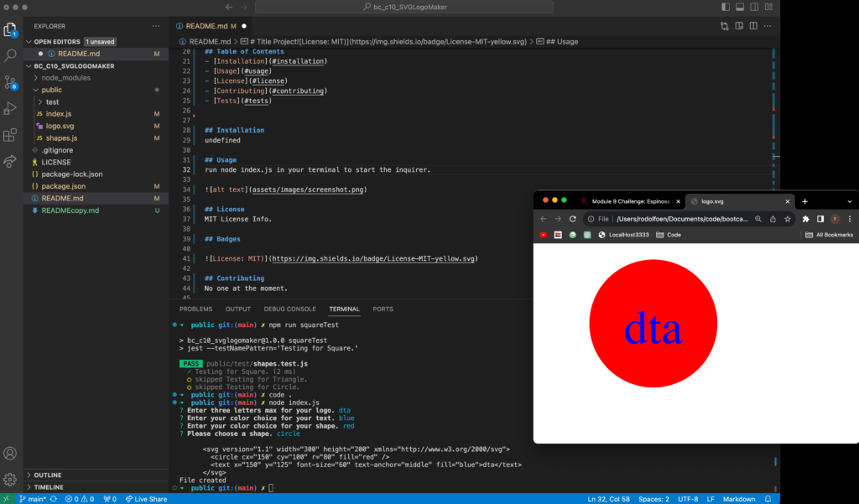
Task: Open the Search view in activity bar
Action: (x=10, y=55)
